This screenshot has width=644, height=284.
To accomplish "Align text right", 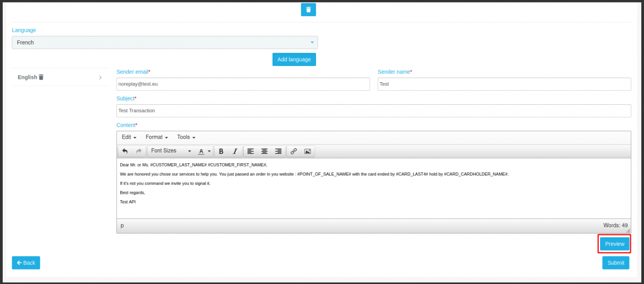I will (x=278, y=151).
